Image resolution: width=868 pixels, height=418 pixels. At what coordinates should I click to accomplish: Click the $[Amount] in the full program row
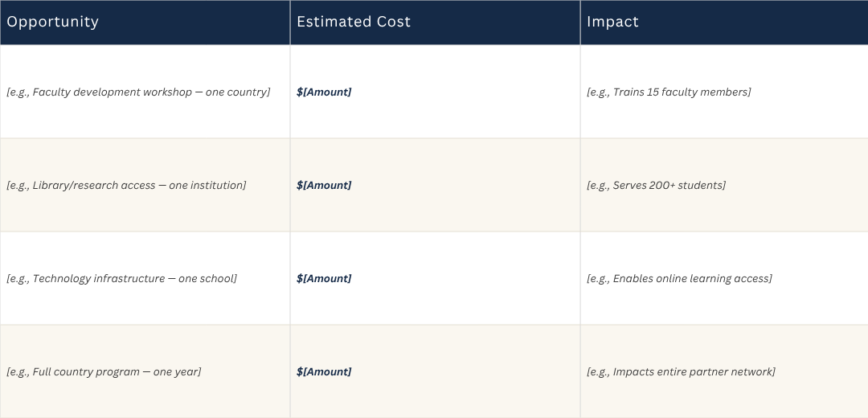coord(324,371)
